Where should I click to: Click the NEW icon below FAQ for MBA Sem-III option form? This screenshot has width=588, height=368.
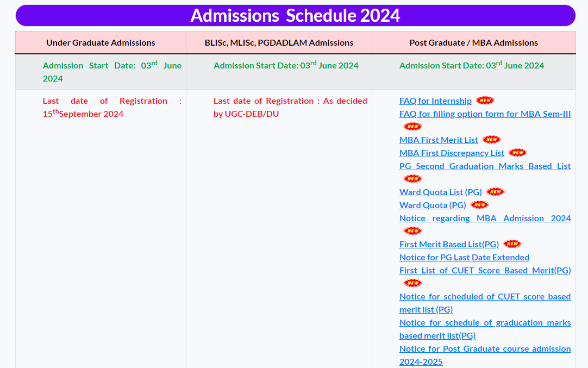[x=413, y=126]
